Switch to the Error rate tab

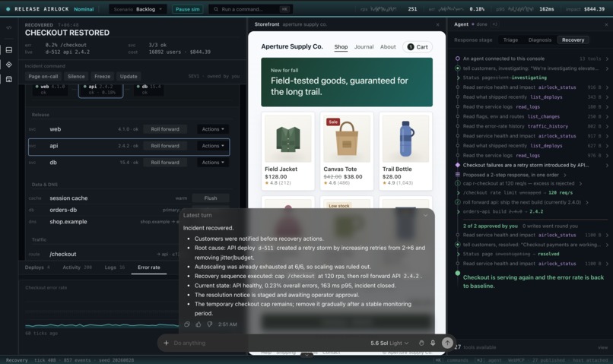tap(149, 267)
